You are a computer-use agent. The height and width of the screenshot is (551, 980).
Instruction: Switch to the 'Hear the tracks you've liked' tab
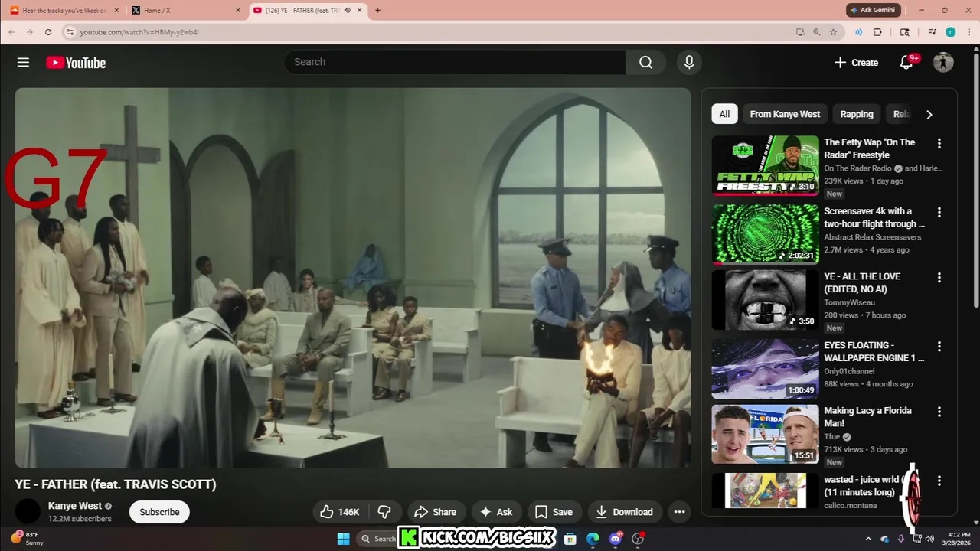[x=64, y=11]
